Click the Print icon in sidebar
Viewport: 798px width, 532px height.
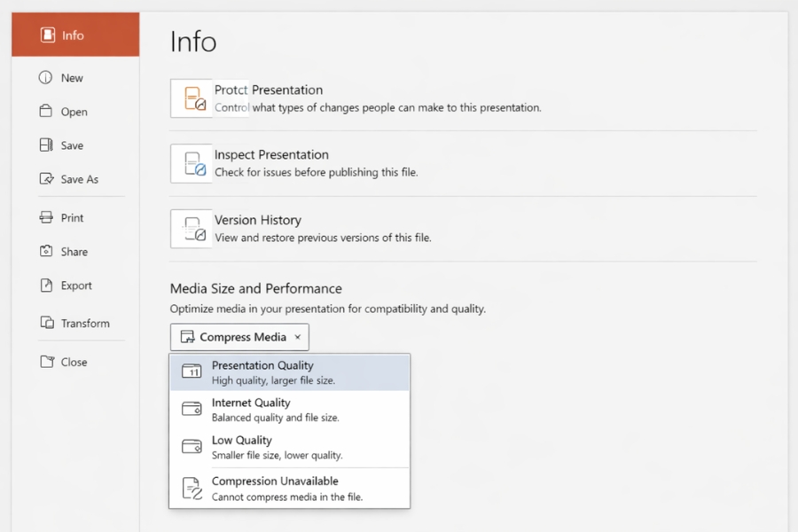pyautogui.click(x=46, y=217)
